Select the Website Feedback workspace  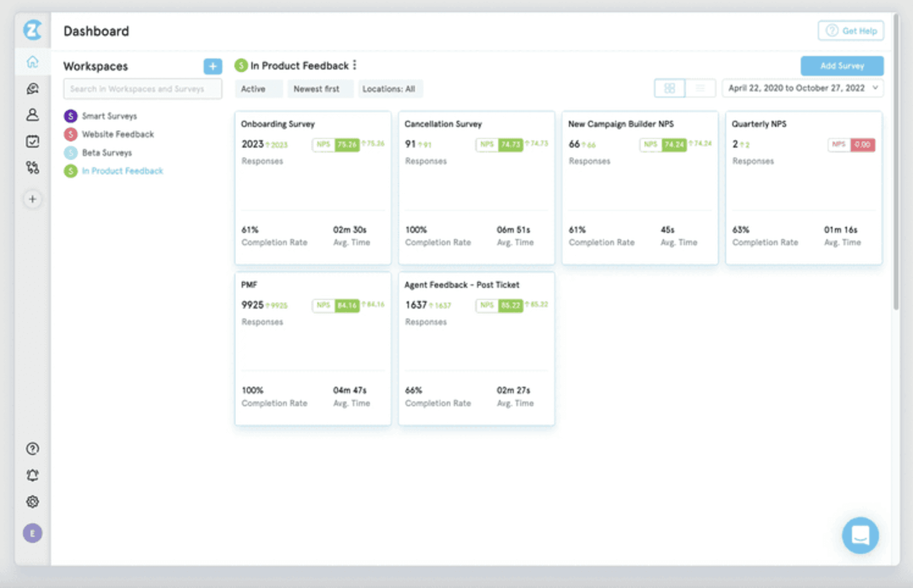(x=117, y=134)
